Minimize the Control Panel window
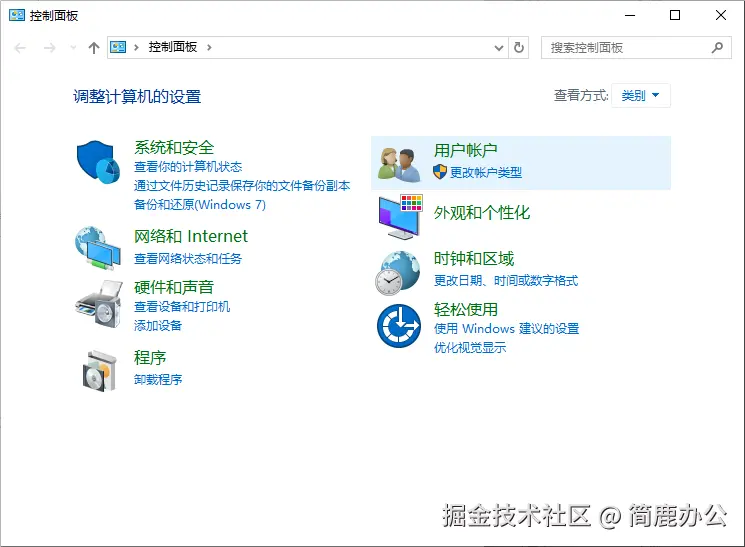 (x=630, y=15)
